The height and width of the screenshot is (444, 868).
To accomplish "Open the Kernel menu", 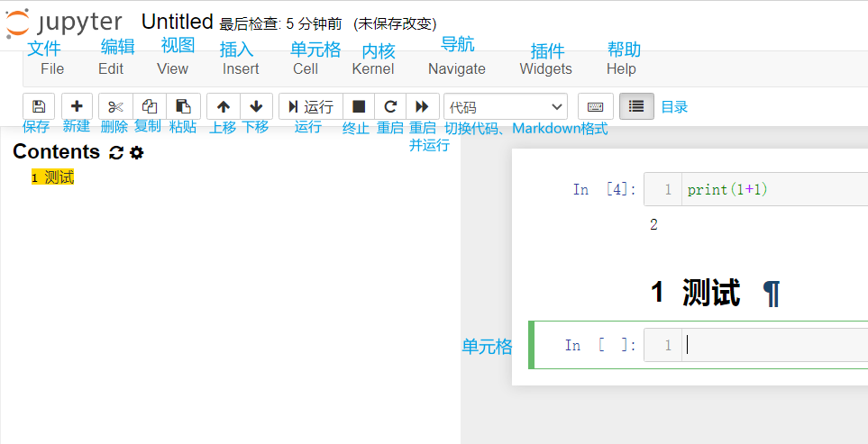I will (x=373, y=68).
